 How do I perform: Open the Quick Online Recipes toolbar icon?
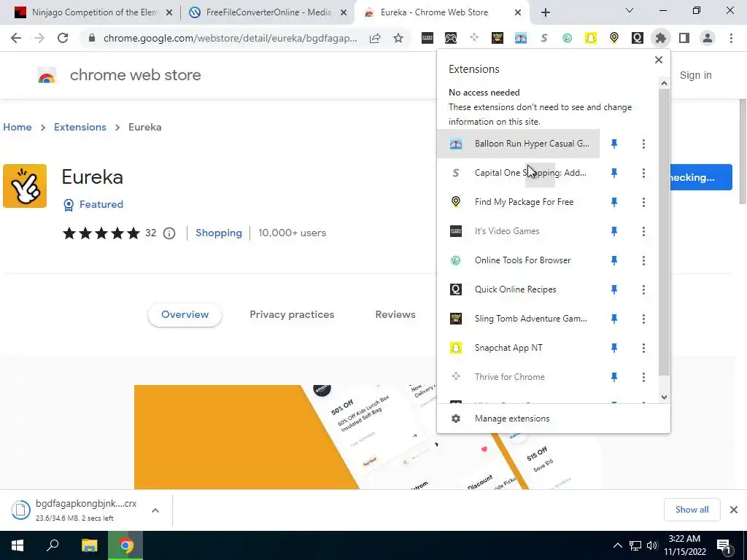point(638,38)
